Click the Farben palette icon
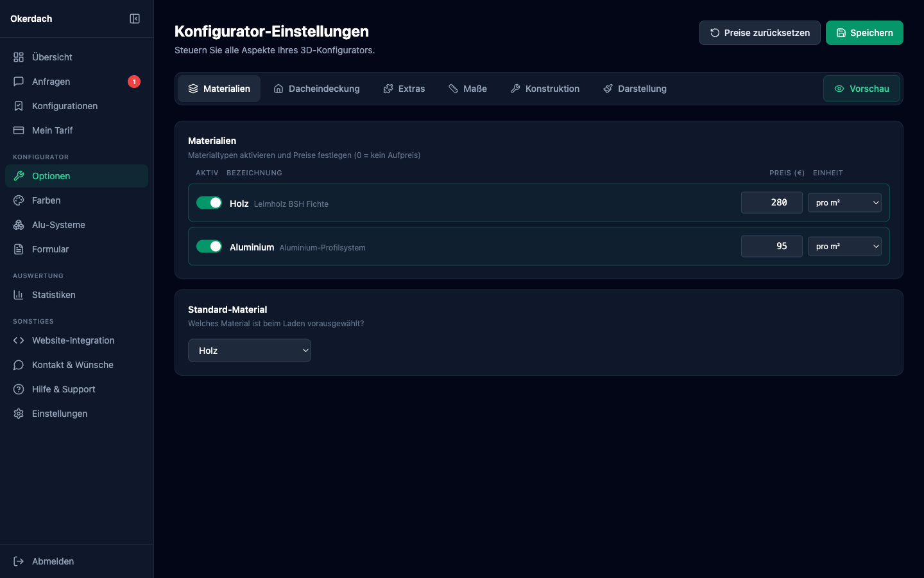 tap(18, 200)
